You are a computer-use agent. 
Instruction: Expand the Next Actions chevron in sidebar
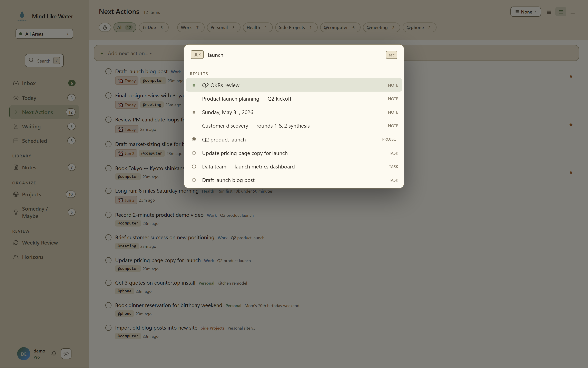16,112
